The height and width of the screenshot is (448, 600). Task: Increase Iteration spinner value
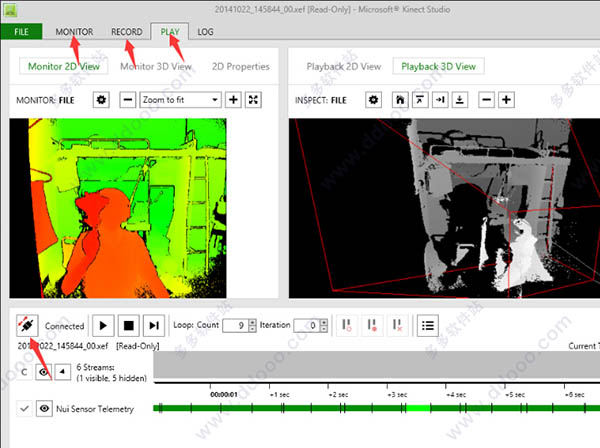(324, 322)
